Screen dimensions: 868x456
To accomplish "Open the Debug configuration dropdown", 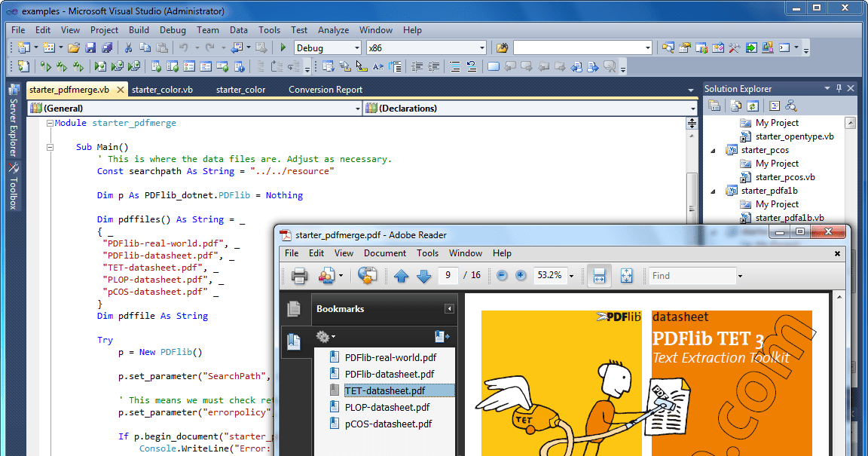I will 357,48.
